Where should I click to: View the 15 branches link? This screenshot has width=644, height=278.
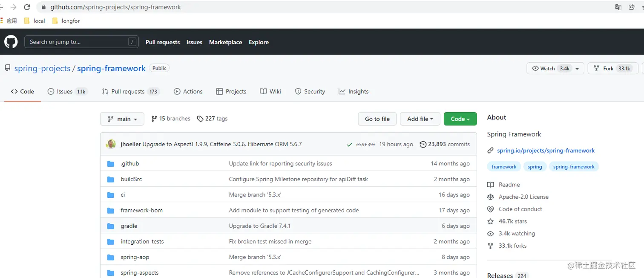[171, 119]
